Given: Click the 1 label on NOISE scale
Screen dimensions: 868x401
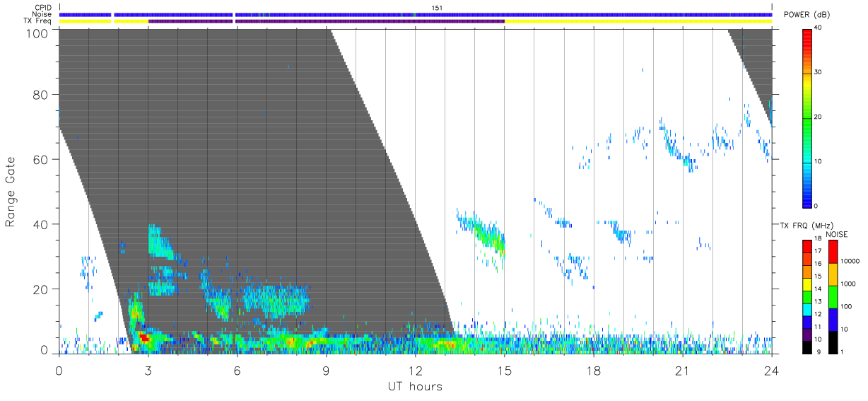Looking at the screenshot, I should [x=843, y=352].
